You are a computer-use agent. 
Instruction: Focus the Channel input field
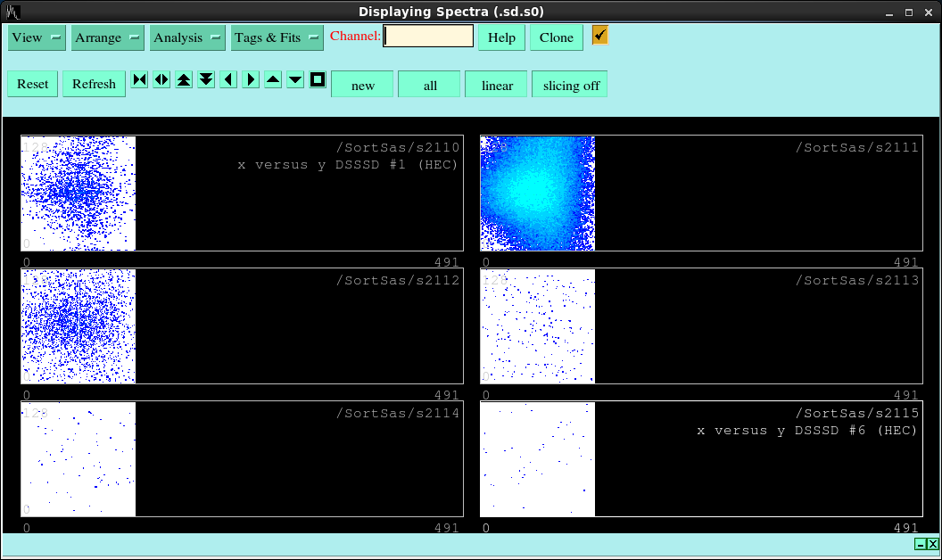tap(428, 36)
